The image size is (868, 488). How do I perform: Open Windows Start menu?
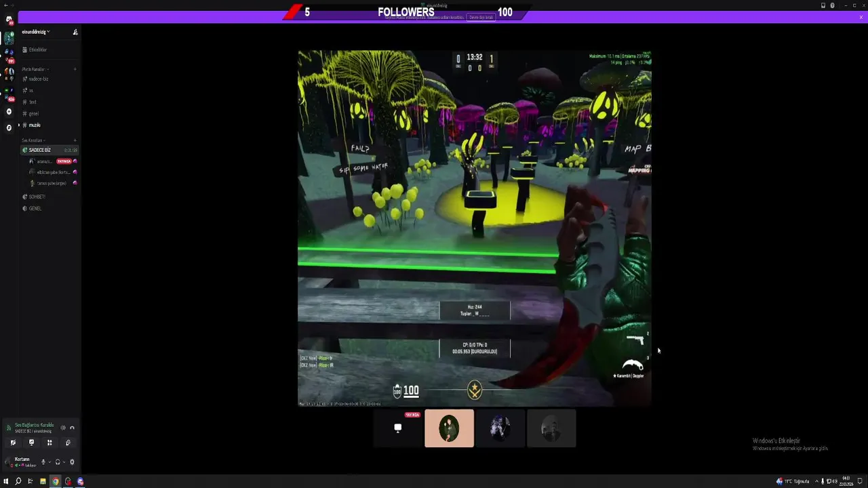click(5, 481)
